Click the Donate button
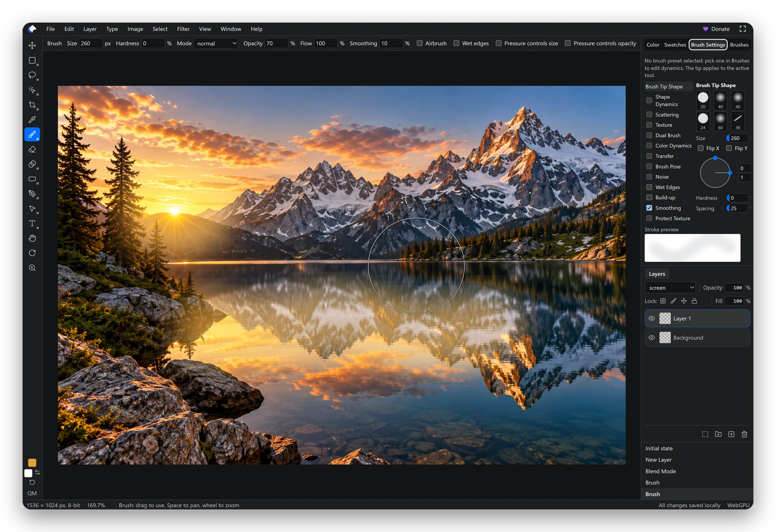The image size is (776, 532). [x=717, y=29]
